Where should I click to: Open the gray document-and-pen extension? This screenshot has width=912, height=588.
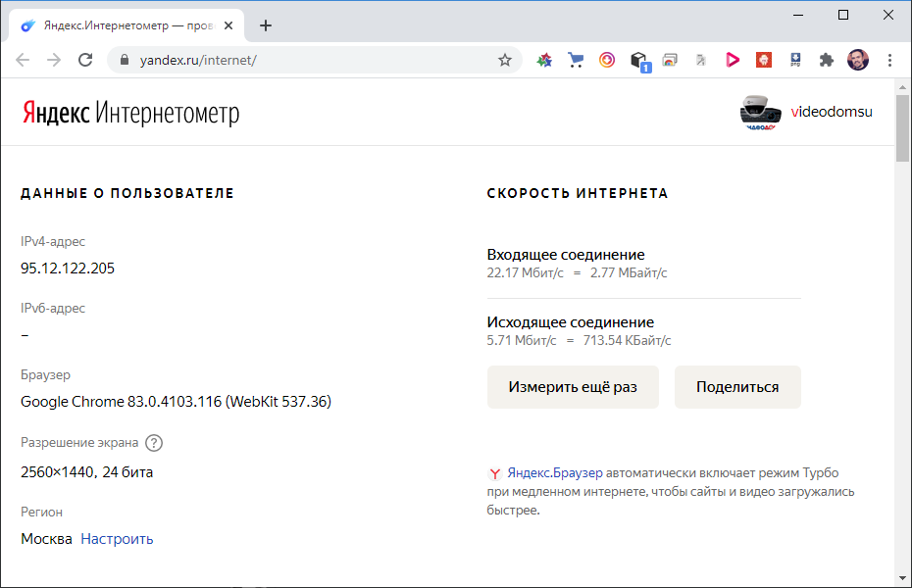tap(701, 60)
